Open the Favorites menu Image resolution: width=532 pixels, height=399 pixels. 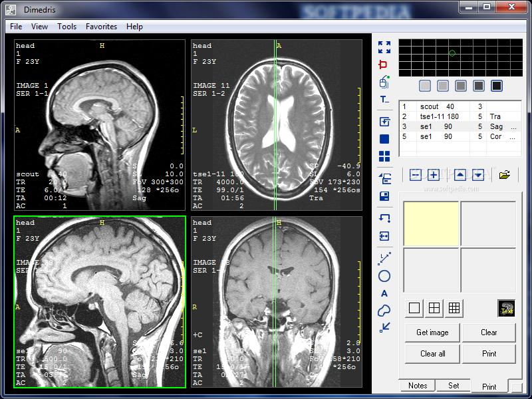[101, 27]
